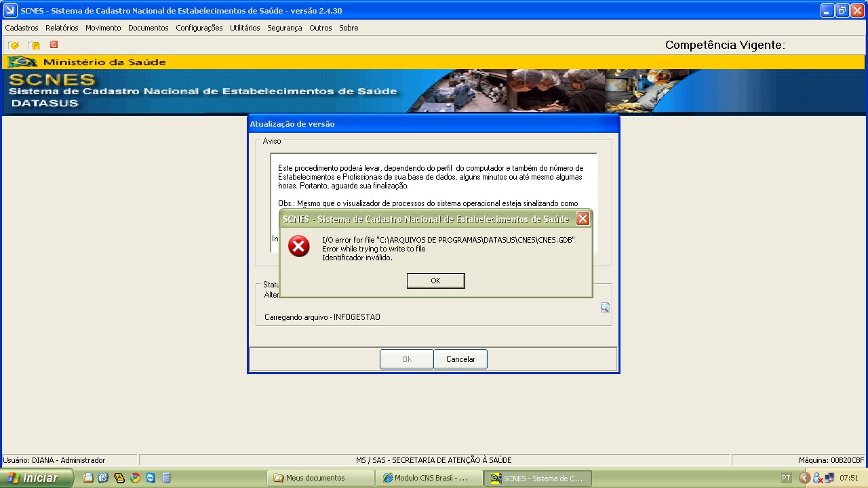
Task: Click the messenger tray icon with red X
Action: click(x=818, y=478)
